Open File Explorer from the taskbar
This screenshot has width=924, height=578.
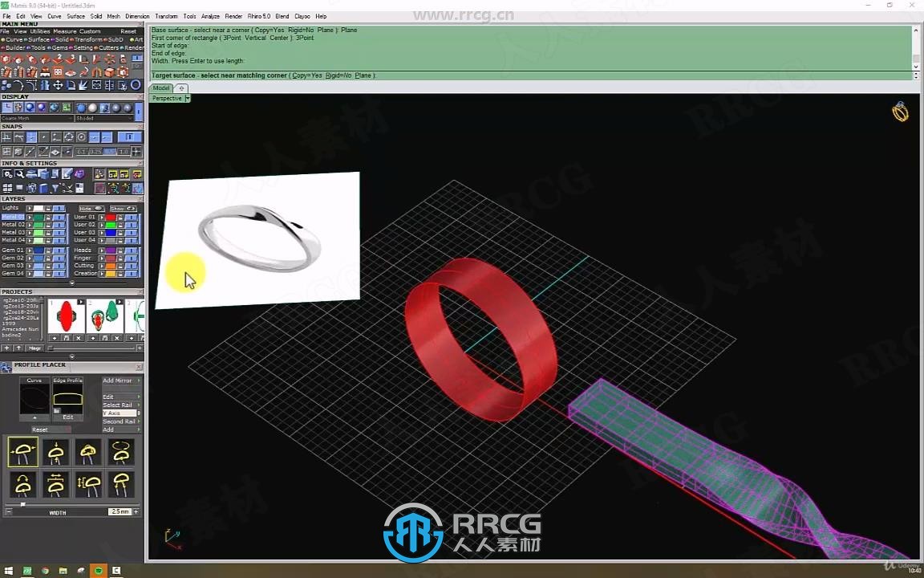coord(63,571)
